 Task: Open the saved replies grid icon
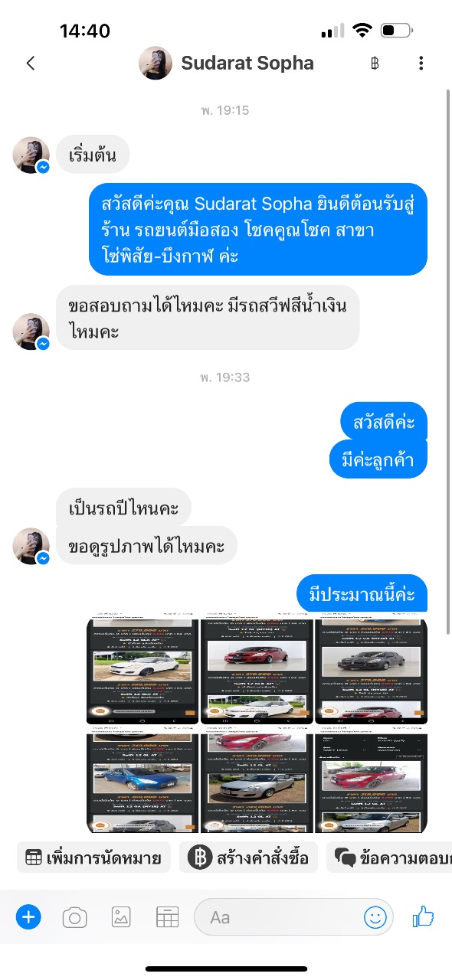pos(167,916)
